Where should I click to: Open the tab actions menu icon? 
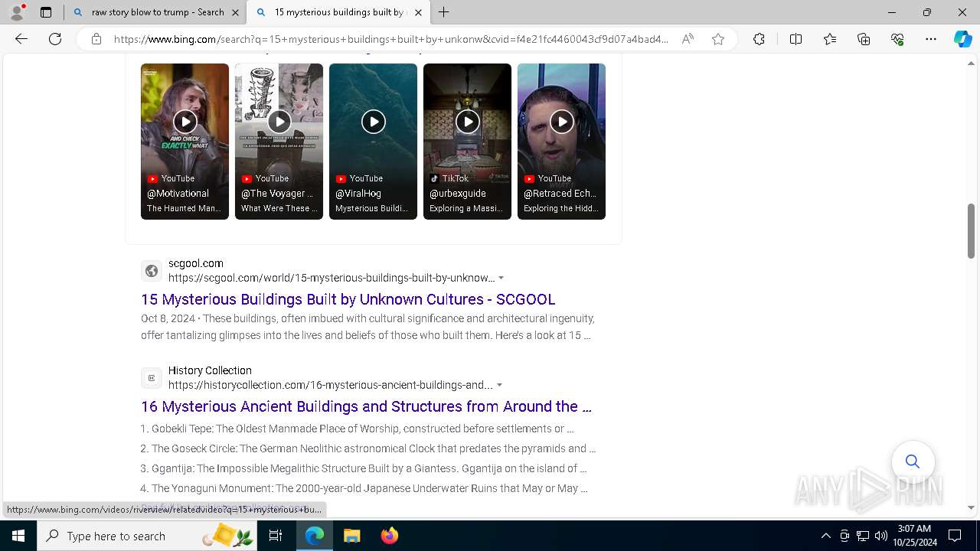coord(46,12)
